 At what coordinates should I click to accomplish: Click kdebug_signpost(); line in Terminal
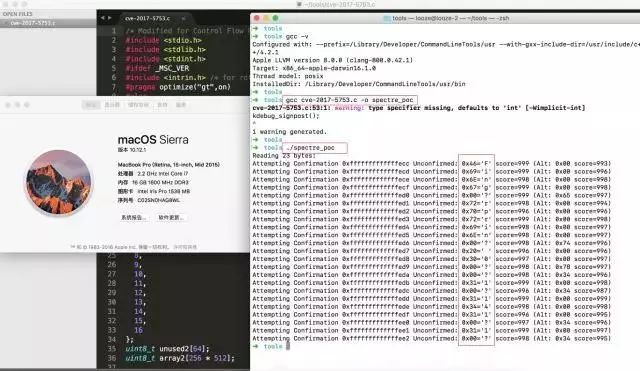[286, 116]
